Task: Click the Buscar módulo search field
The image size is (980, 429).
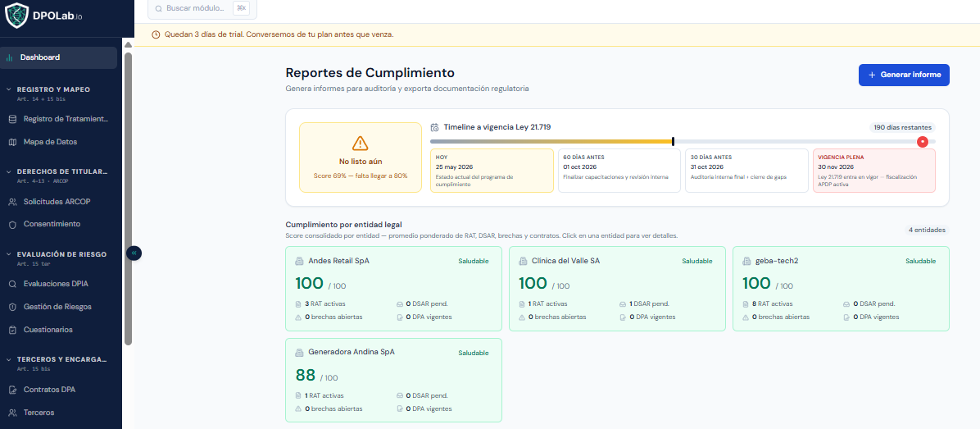Action: (202, 9)
